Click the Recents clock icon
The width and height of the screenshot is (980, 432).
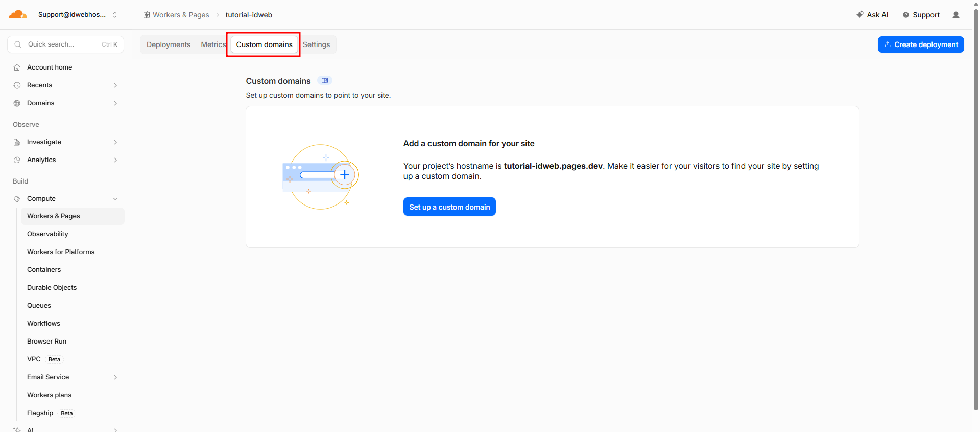coord(17,85)
